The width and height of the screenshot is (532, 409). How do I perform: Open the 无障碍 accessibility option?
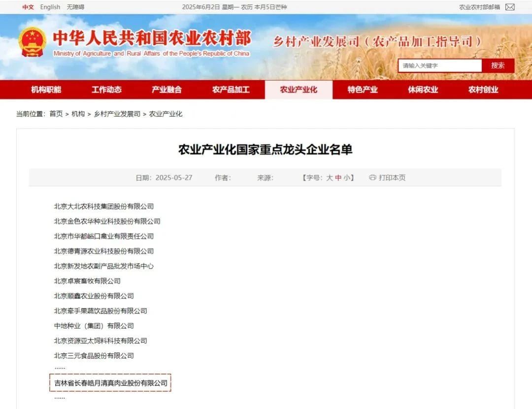tap(75, 7)
